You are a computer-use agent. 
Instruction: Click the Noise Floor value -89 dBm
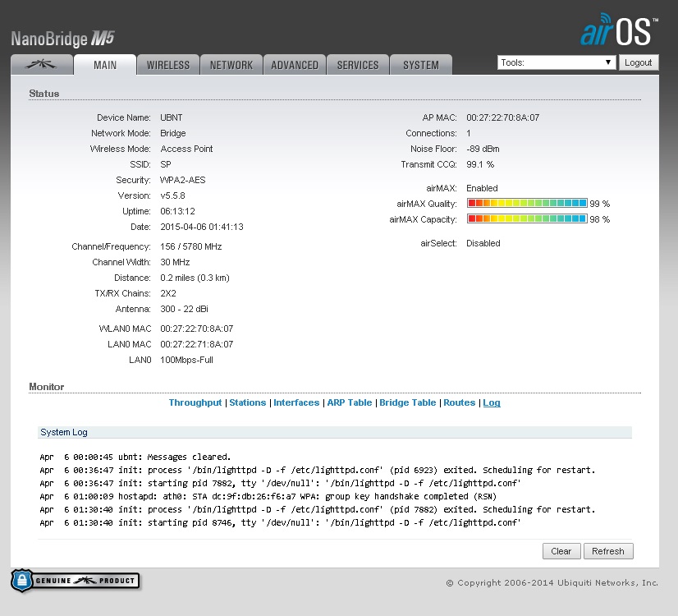click(483, 149)
